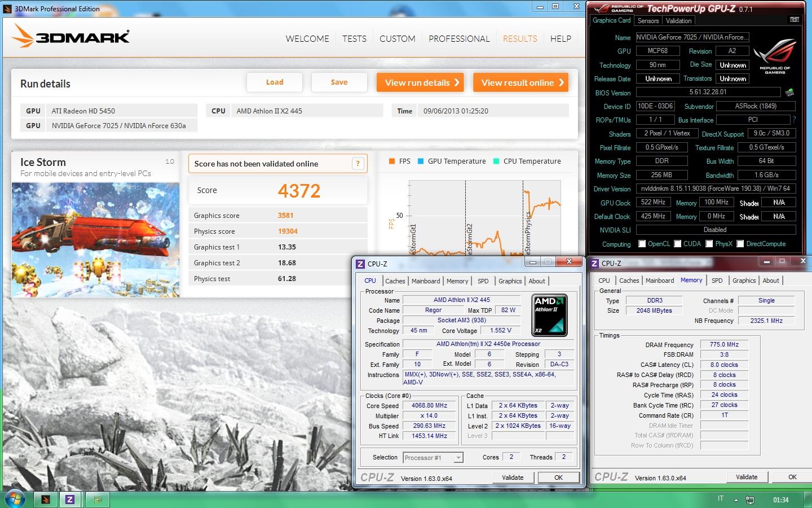Click the 3DMark logo in the header
Image resolution: width=812 pixels, height=508 pixels.
(70, 37)
